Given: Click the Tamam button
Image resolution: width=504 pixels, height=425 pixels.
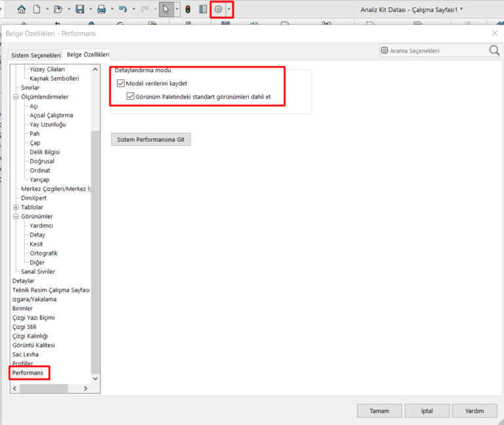Looking at the screenshot, I should 379,411.
